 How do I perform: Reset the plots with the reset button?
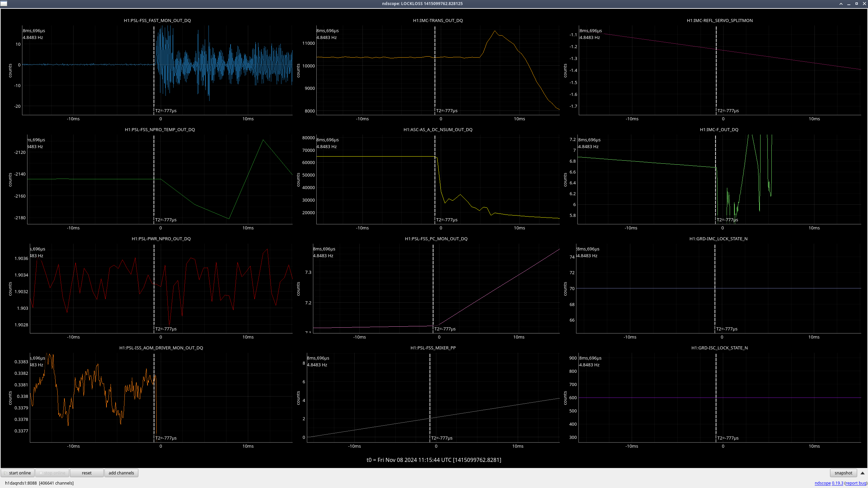[86, 473]
